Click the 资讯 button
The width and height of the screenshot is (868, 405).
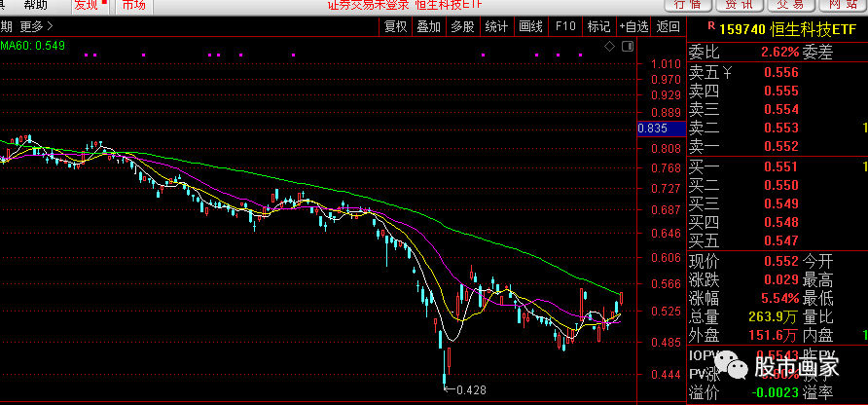(x=739, y=5)
